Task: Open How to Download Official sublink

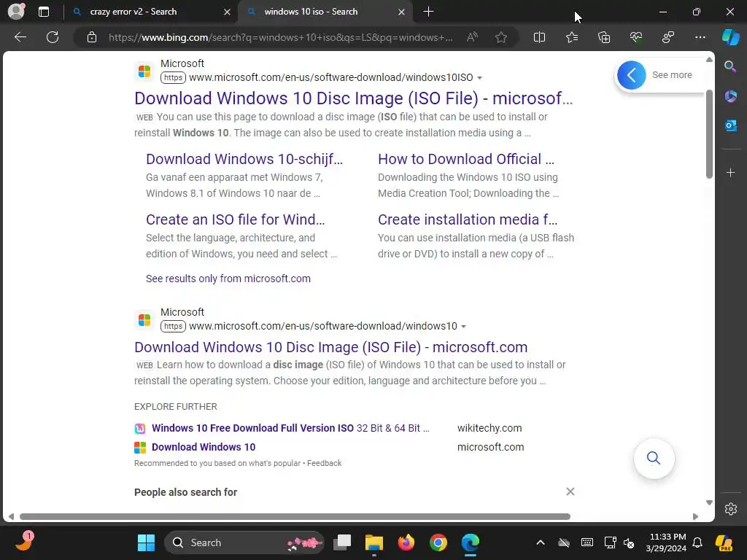Action: [466, 159]
